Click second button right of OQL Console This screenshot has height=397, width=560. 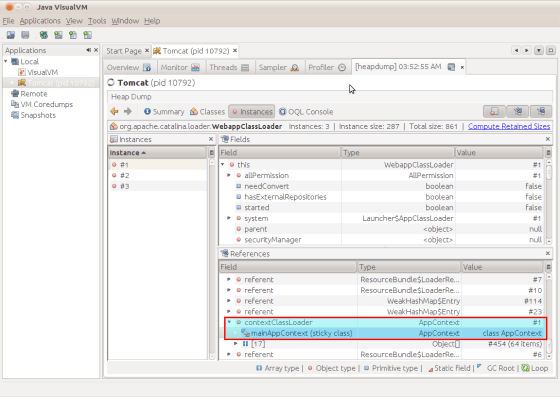click(518, 112)
